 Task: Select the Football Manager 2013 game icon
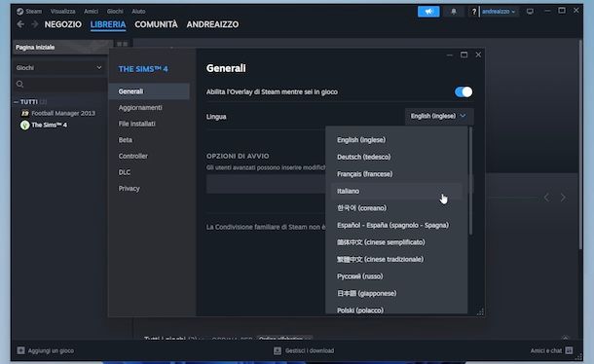25,113
